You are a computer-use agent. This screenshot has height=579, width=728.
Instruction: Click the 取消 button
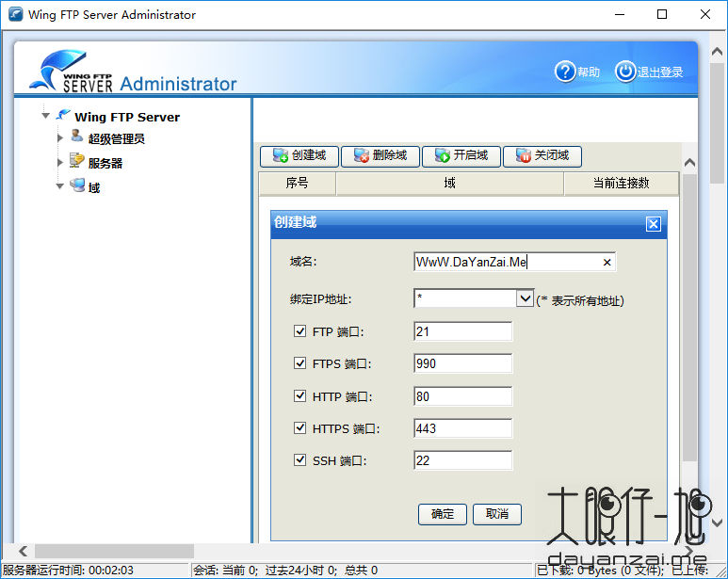coord(496,514)
